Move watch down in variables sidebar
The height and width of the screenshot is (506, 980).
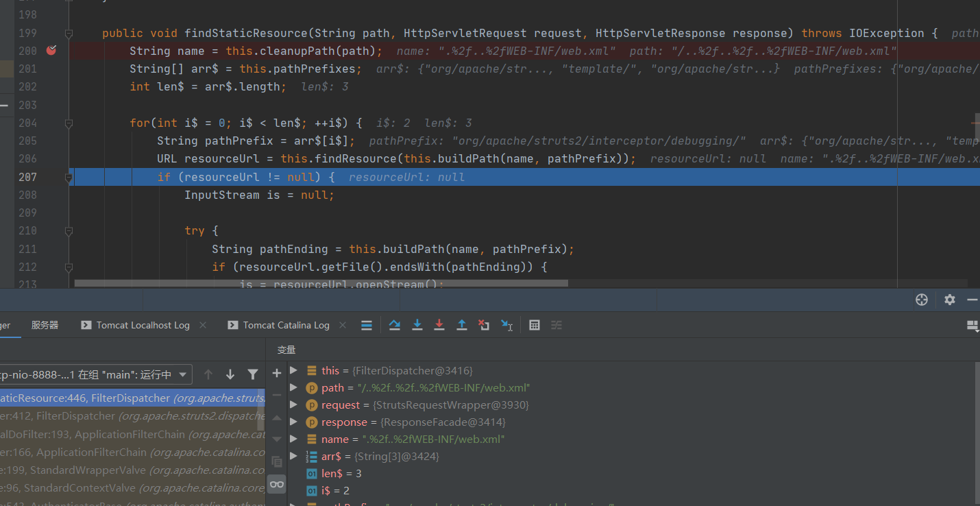(277, 439)
